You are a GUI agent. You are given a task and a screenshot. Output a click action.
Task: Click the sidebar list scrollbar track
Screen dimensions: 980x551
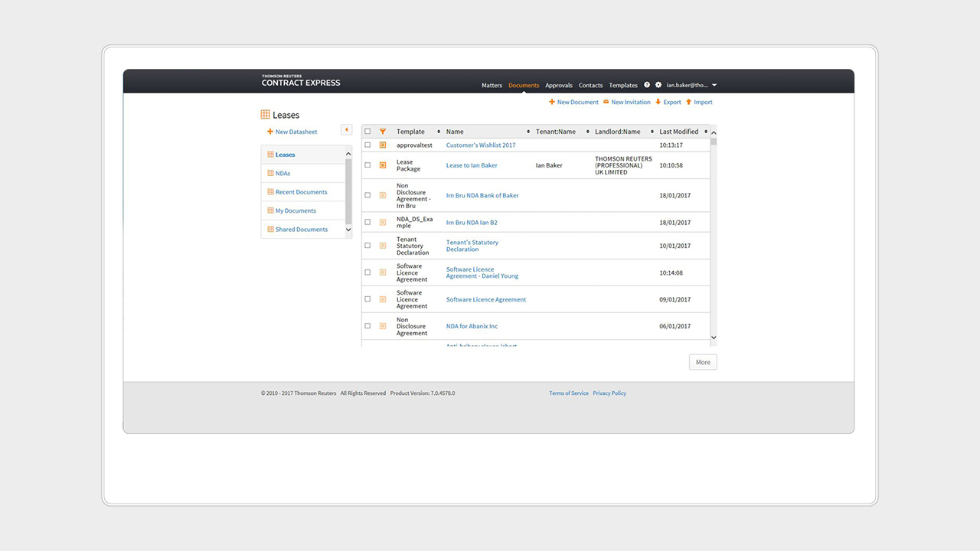(349, 192)
